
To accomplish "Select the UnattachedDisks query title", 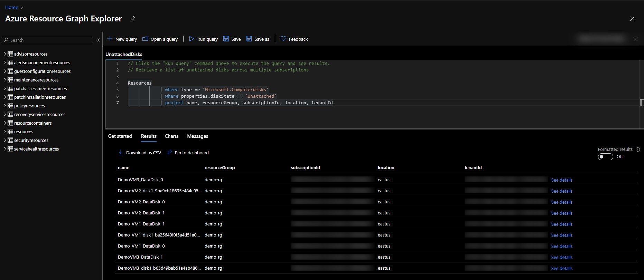I will click(x=124, y=54).
